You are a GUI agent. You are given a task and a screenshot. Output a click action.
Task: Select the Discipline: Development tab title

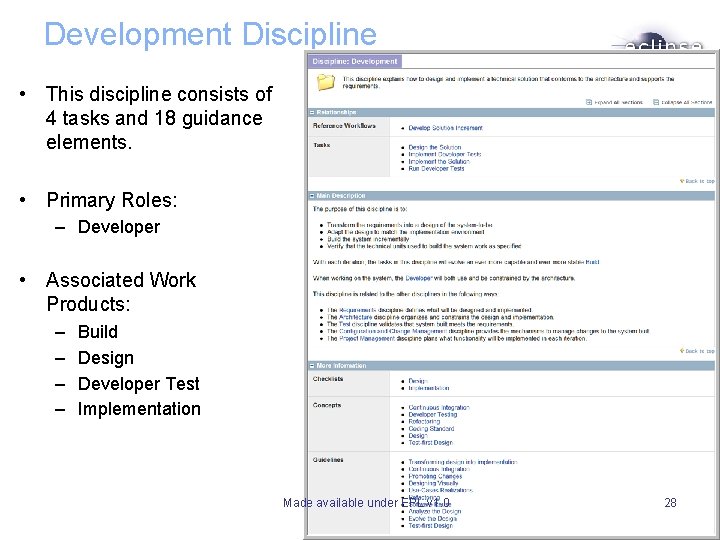pyautogui.click(x=354, y=62)
